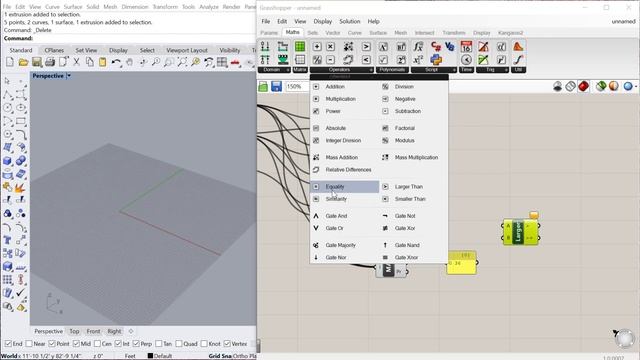This screenshot has width=640, height=360.
Task: Click the calendar date component icon
Action: pos(466,47)
